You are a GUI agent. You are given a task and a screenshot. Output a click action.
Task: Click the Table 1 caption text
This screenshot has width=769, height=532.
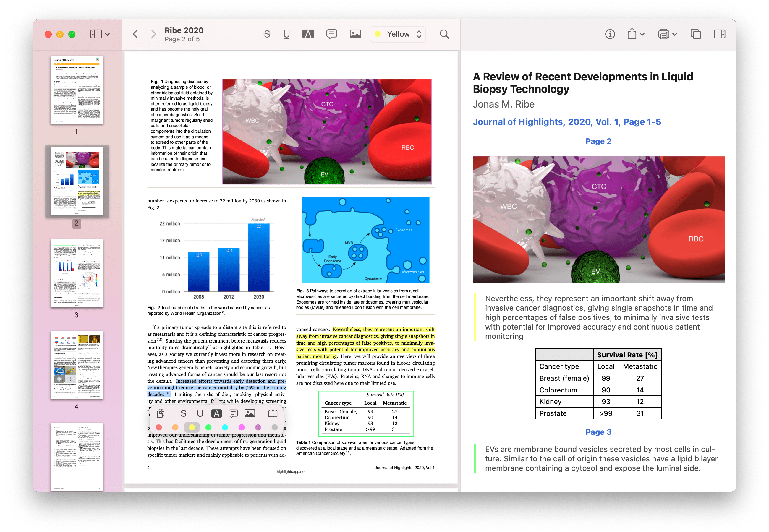[365, 448]
